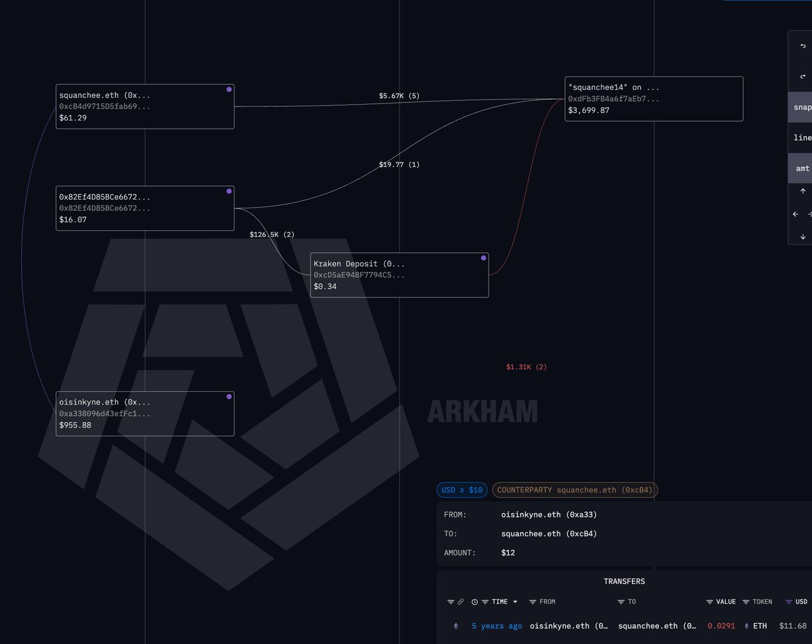Toggle the amt labels option

[x=800, y=168]
